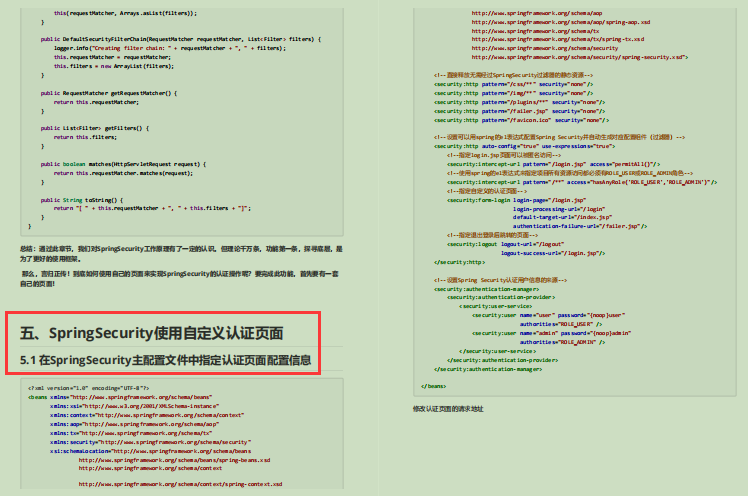
Task: Click the security:form-login login-page line
Action: coord(517,200)
